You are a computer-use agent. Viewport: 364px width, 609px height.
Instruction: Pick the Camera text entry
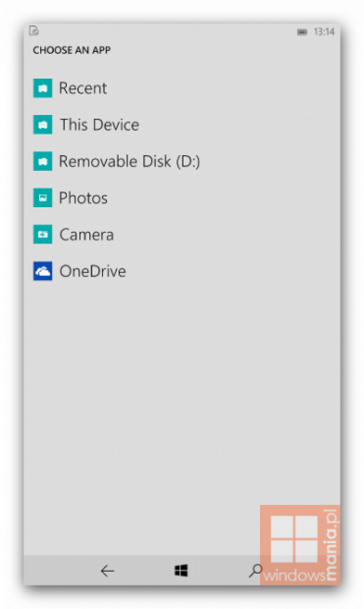86,235
